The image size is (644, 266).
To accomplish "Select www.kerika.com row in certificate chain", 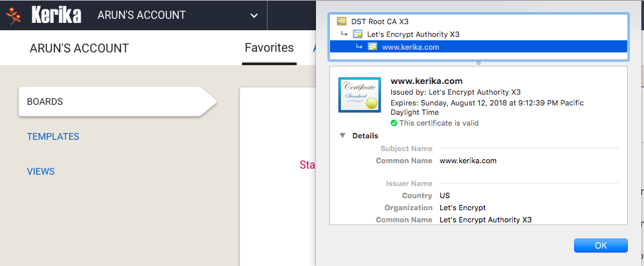I will [x=479, y=47].
